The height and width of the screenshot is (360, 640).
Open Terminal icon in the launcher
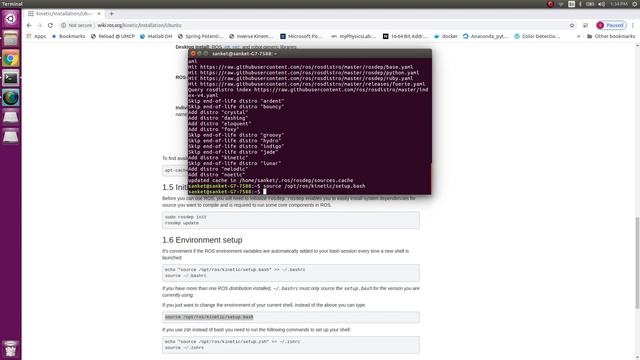11,78
